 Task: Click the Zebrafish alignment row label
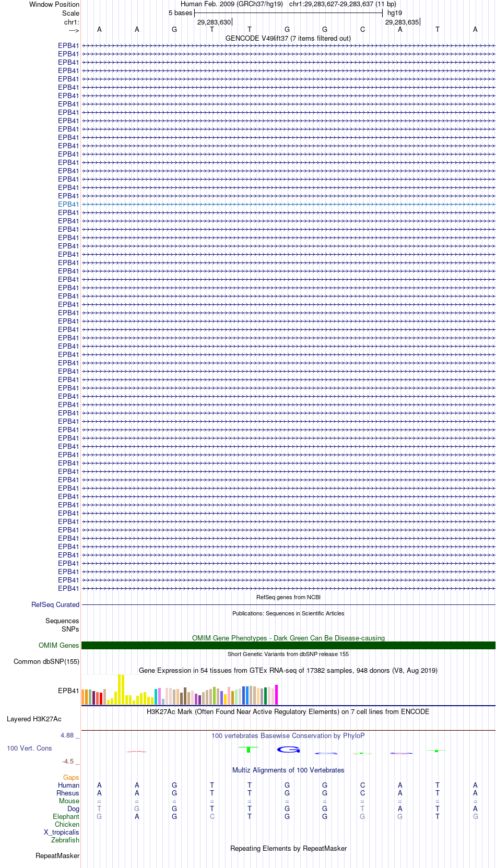click(x=65, y=840)
